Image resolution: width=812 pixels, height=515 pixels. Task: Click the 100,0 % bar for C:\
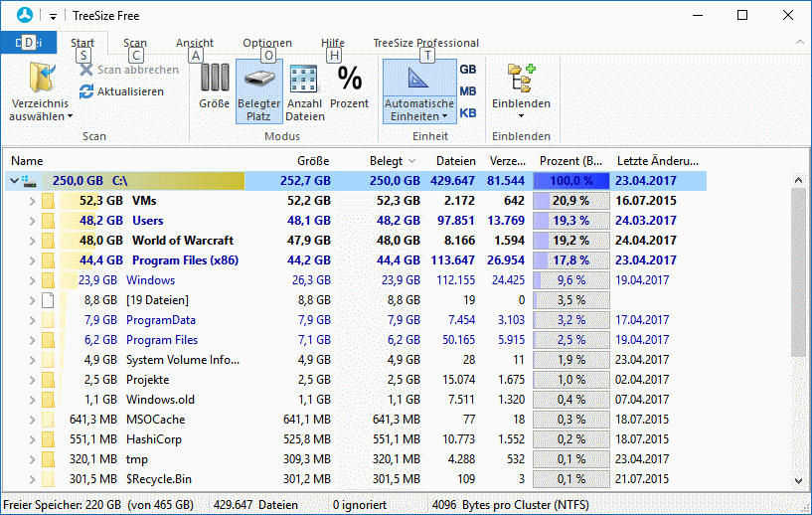(x=571, y=181)
